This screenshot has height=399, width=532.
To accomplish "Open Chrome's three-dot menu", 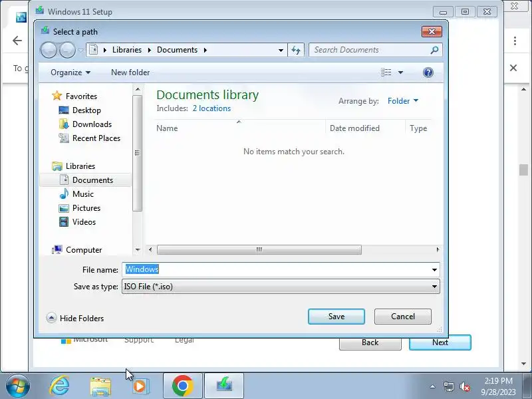I will tap(515, 41).
